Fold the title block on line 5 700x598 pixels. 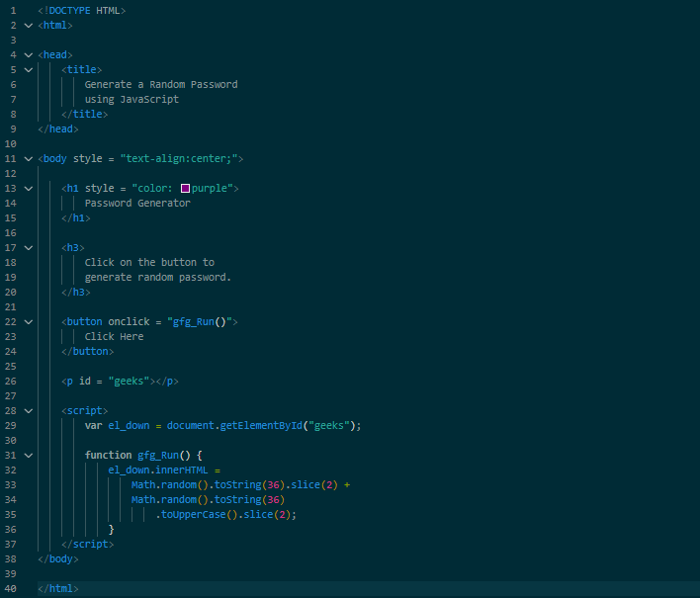(29, 69)
